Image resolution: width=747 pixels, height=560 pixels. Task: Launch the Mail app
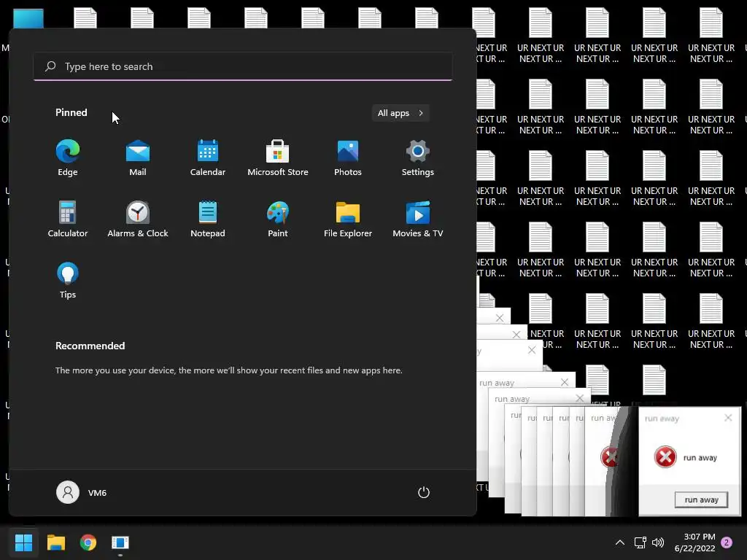pyautogui.click(x=138, y=158)
